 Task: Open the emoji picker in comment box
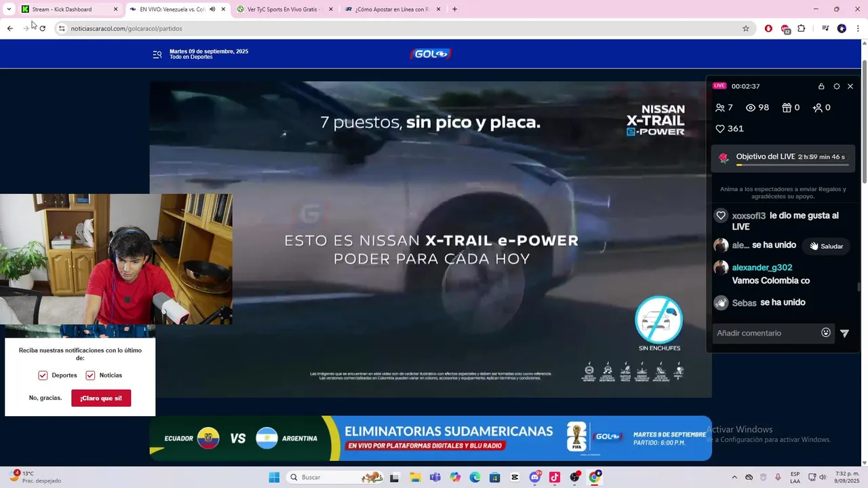click(826, 333)
